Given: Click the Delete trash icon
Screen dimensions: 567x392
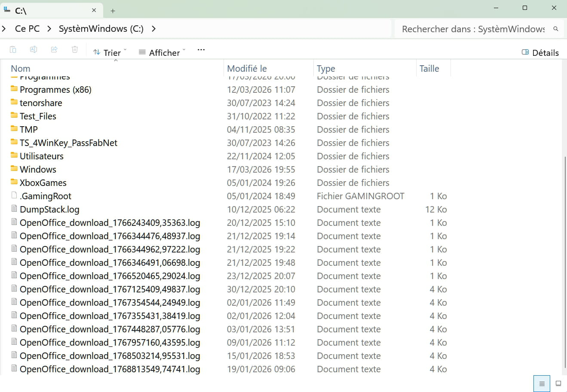Looking at the screenshot, I should [x=75, y=50].
